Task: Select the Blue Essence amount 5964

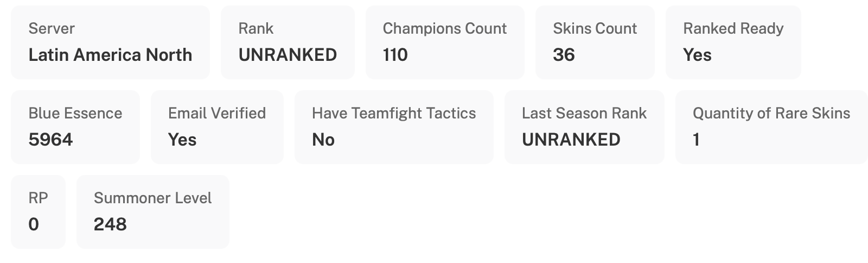Action: tap(50, 140)
